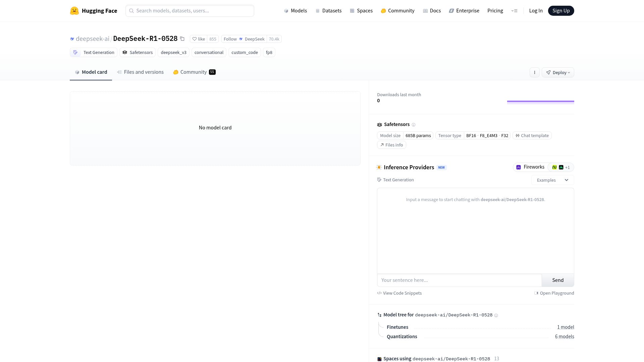Open the 6 models Quantizations link
This screenshot has height=362, width=644.
565,337
